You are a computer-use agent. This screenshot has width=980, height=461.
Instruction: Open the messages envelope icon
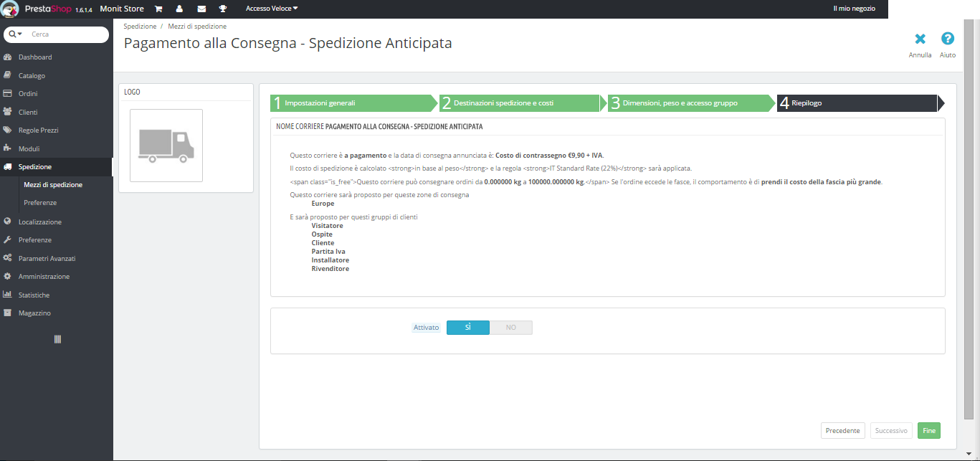coord(201,9)
